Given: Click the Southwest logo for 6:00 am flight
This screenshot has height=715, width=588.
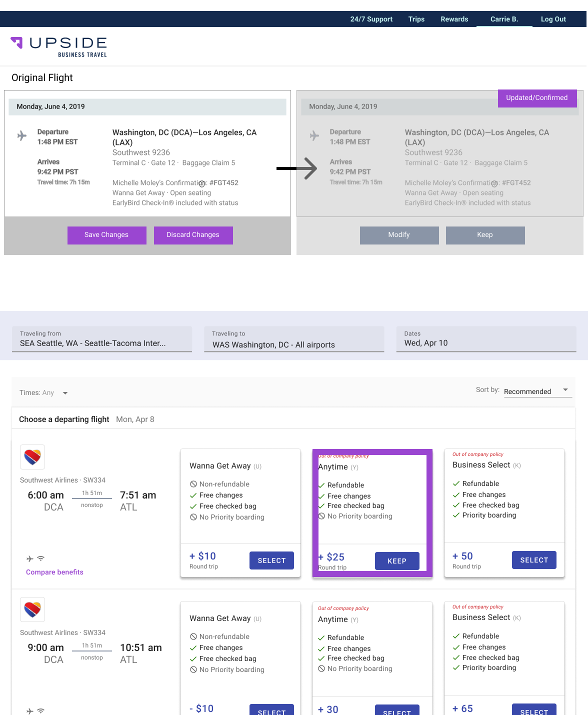Looking at the screenshot, I should click(x=32, y=457).
